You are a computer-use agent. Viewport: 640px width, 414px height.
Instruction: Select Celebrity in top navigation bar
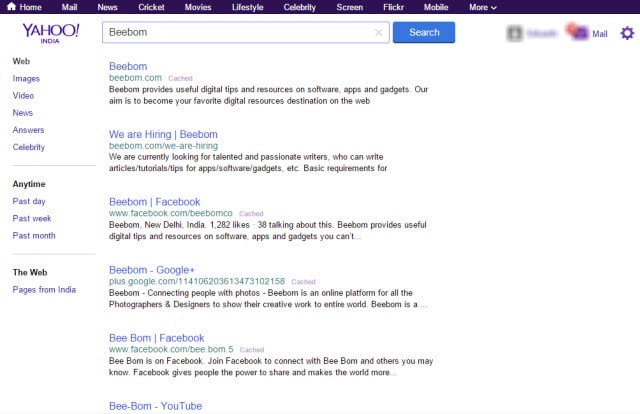[x=300, y=7]
